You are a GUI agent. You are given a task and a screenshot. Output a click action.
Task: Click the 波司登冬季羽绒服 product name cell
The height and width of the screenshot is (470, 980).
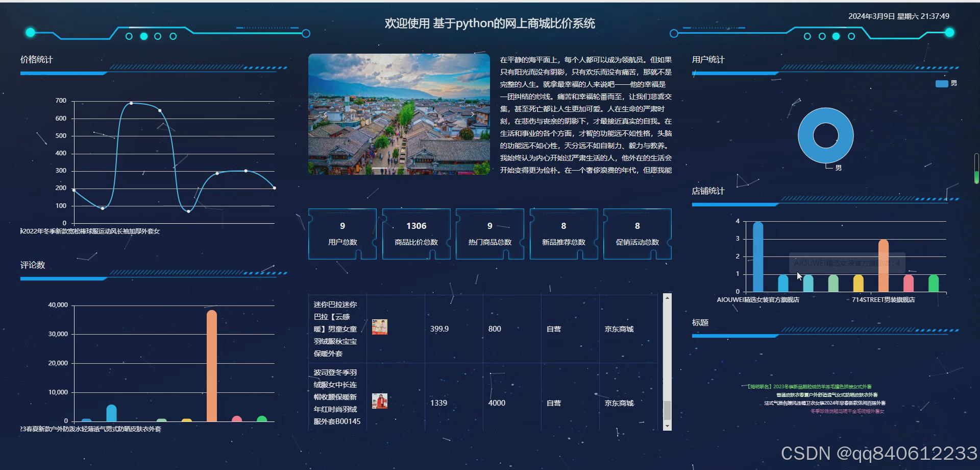tap(337, 397)
